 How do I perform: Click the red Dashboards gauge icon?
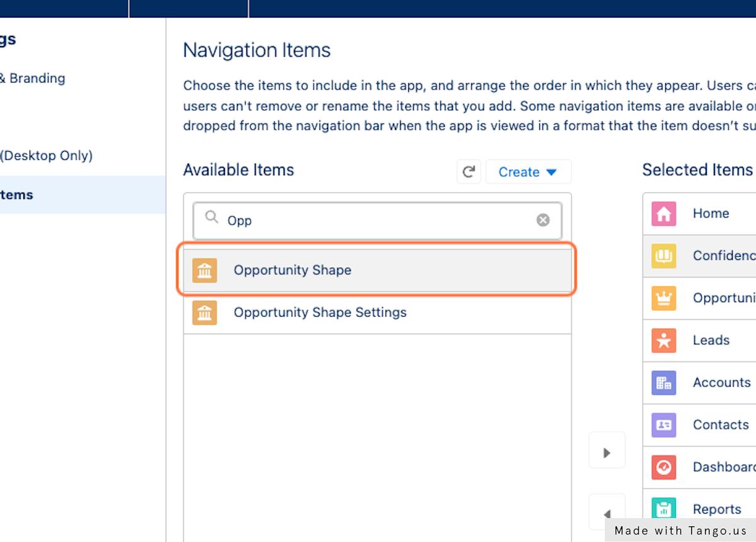tap(664, 466)
